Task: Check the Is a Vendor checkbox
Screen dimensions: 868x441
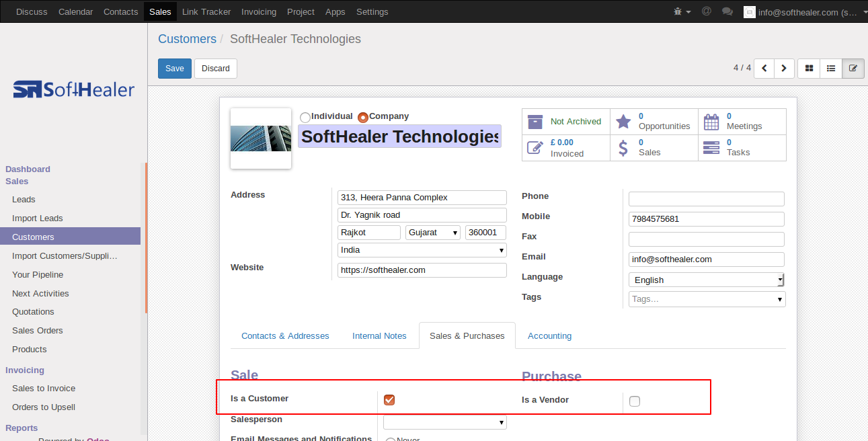Action: (x=635, y=401)
